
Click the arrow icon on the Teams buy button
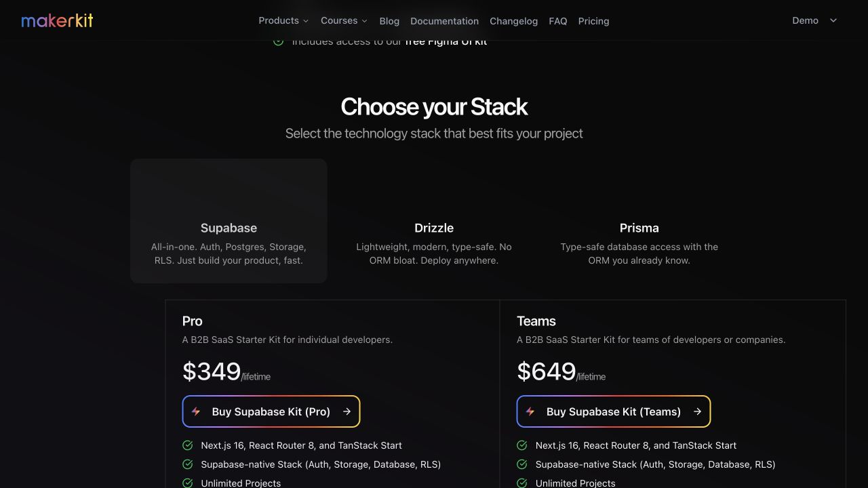pyautogui.click(x=697, y=411)
